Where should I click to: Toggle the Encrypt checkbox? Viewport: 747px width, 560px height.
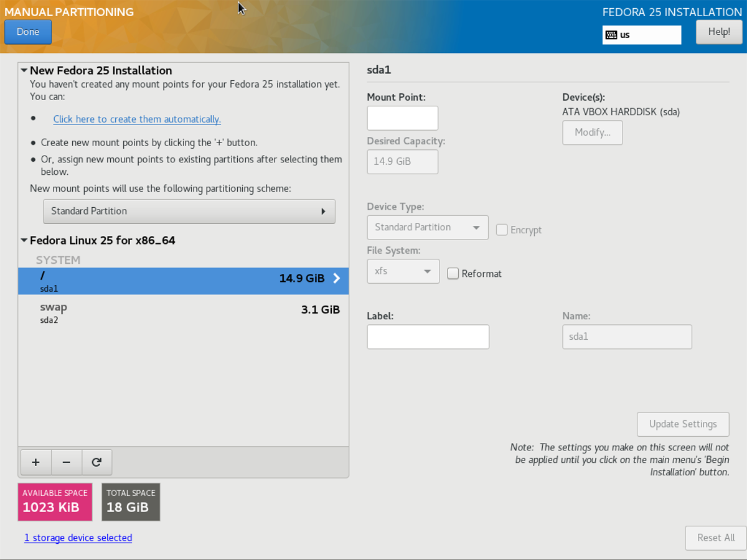502,230
